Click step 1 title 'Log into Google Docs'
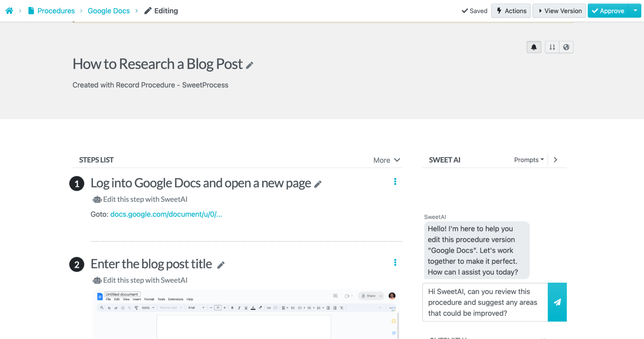 201,183
